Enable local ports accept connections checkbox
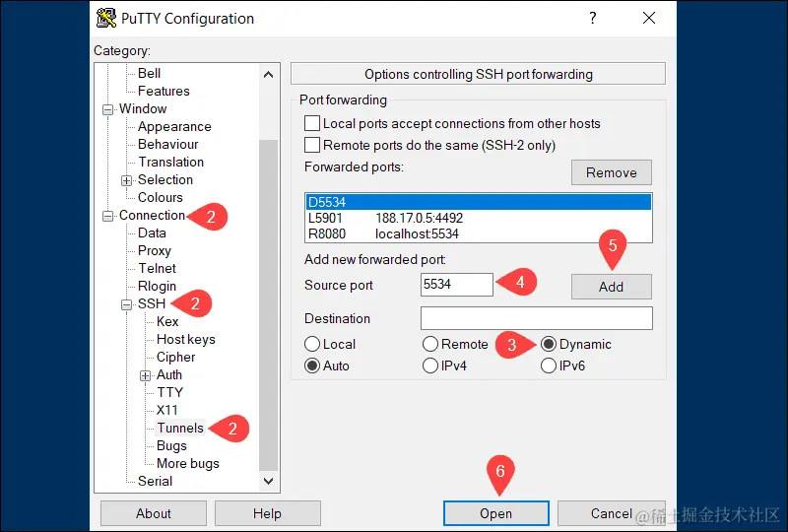Viewport: 788px width, 532px height. point(312,124)
